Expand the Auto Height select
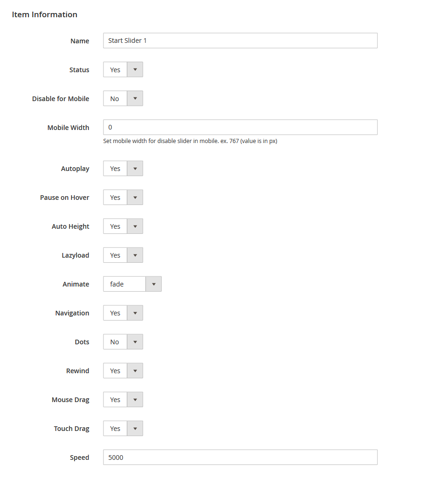This screenshot has width=448, height=485. click(123, 226)
